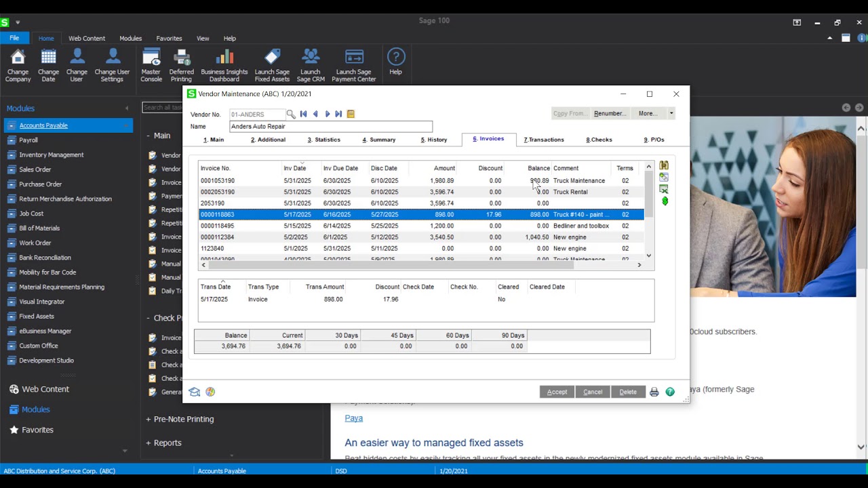The height and width of the screenshot is (488, 868).
Task: Open the More dropdown arrow
Action: pos(671,114)
